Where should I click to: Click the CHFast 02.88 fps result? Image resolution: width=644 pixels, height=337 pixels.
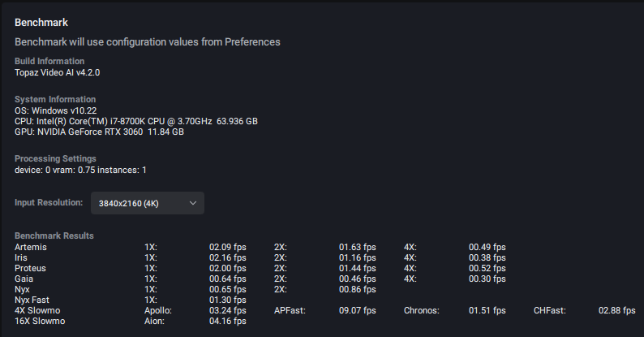[x=616, y=310]
